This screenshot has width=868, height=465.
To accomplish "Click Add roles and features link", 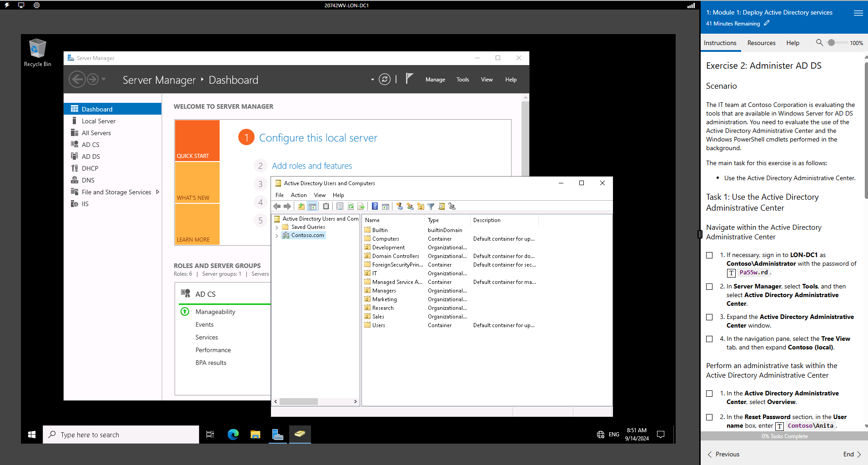I will 312,166.
